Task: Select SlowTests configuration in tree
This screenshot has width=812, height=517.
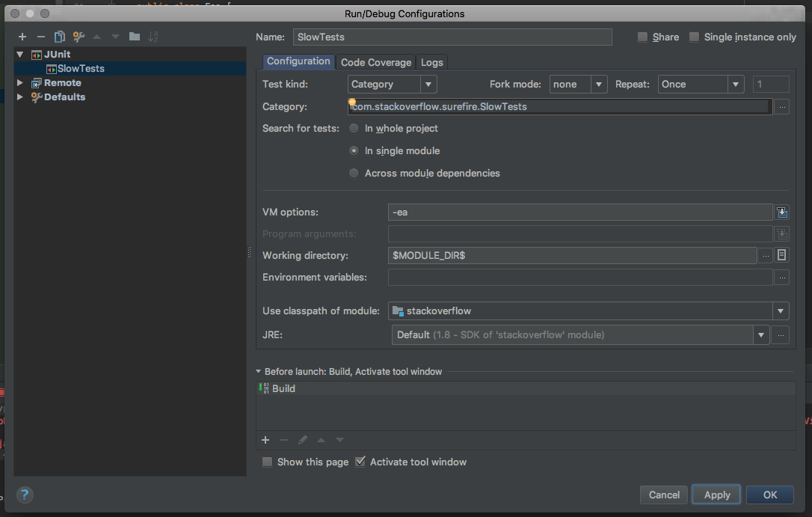Action: click(130, 68)
